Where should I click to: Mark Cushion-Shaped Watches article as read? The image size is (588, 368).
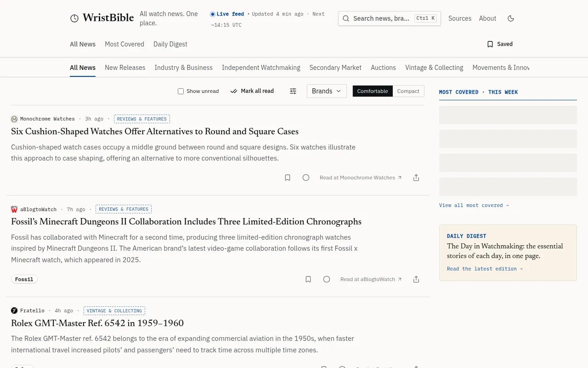coord(306,178)
